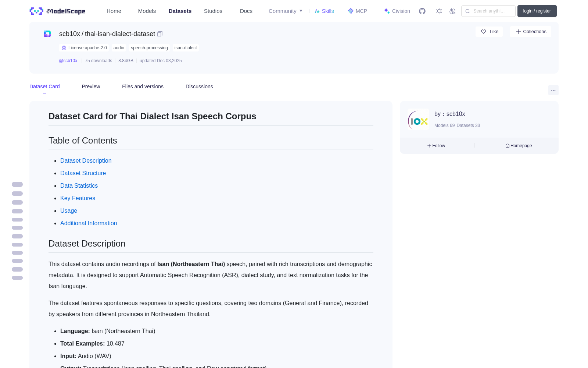Jump to Key Features link
The image size is (588, 368).
(x=78, y=198)
